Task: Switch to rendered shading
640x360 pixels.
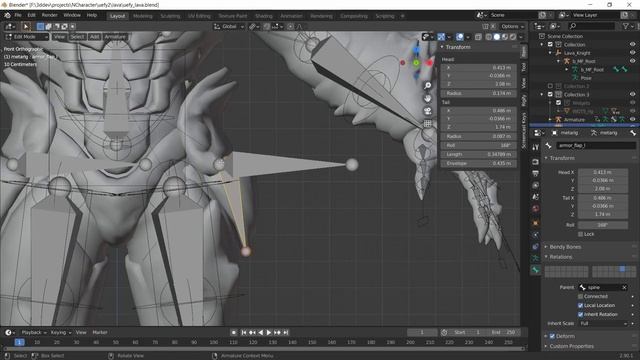Action: point(513,37)
